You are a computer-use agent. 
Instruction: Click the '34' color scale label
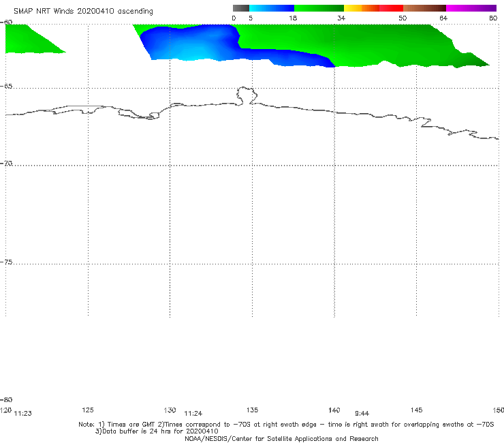click(341, 18)
